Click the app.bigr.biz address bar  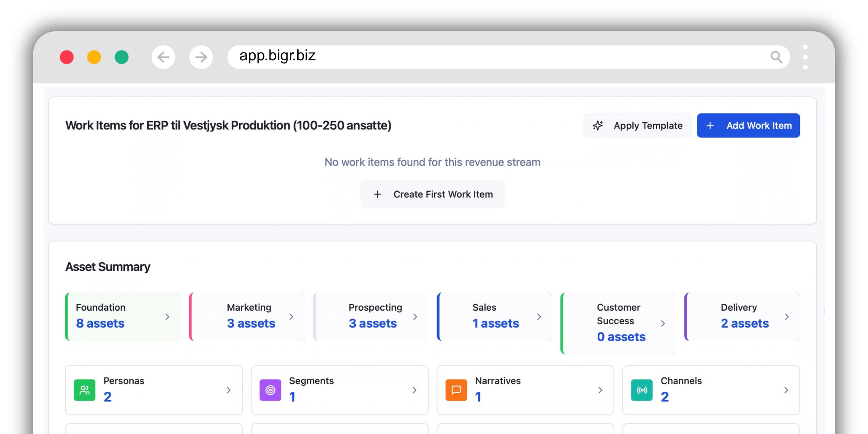509,57
